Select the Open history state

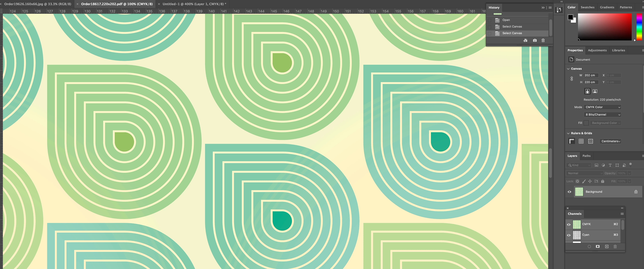coord(506,20)
